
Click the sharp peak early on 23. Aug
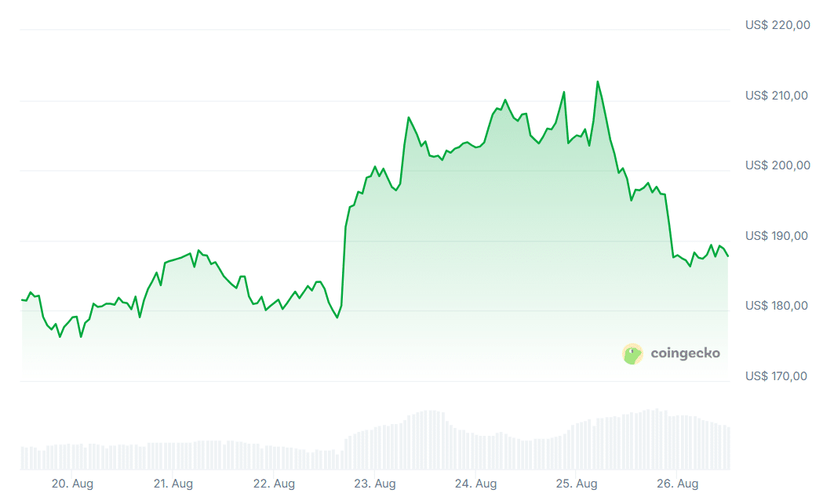408,118
